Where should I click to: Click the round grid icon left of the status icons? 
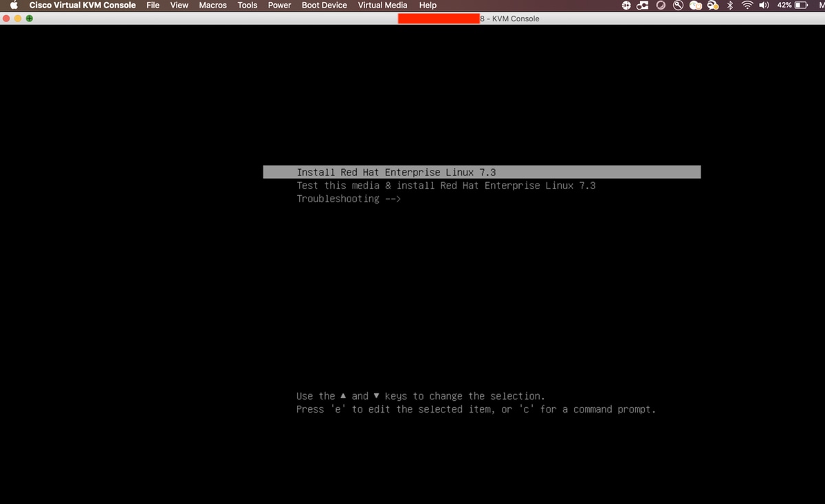coord(626,5)
